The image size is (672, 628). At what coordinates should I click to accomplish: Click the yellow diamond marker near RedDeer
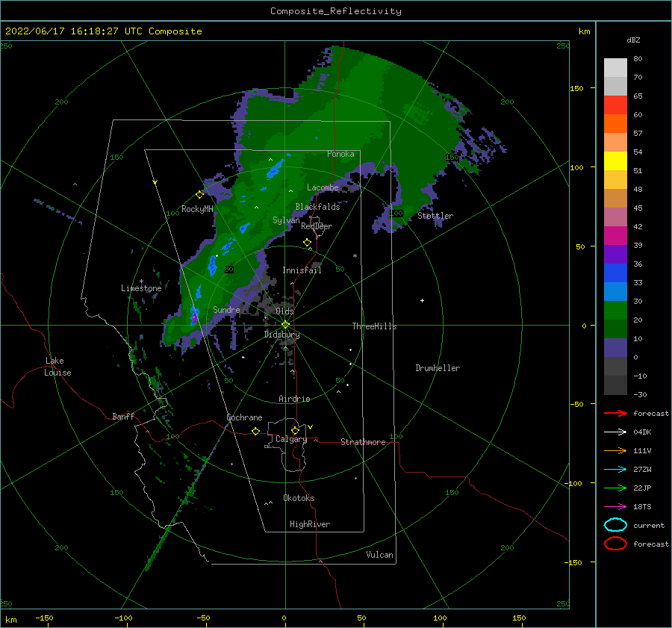(307, 243)
